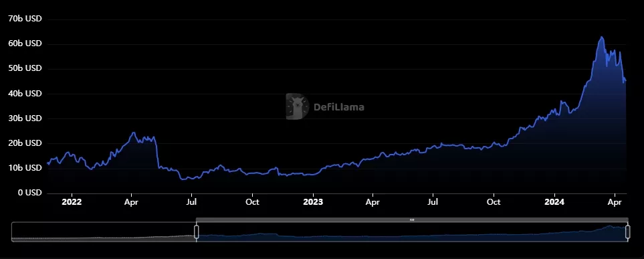Image resolution: width=644 pixels, height=259 pixels.
Task: Click the '10b USD' y-axis label
Action: click(25, 168)
